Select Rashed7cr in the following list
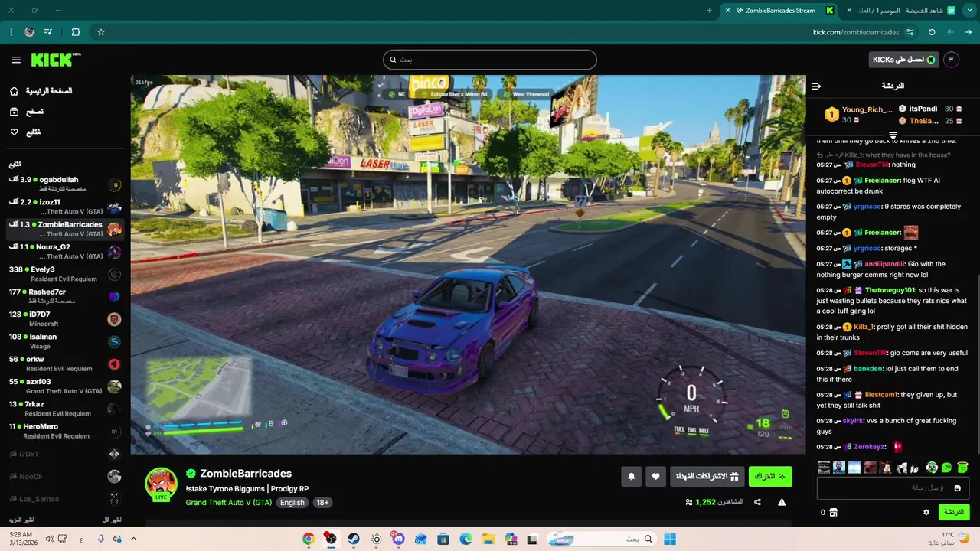The width and height of the screenshot is (980, 551). (65, 296)
